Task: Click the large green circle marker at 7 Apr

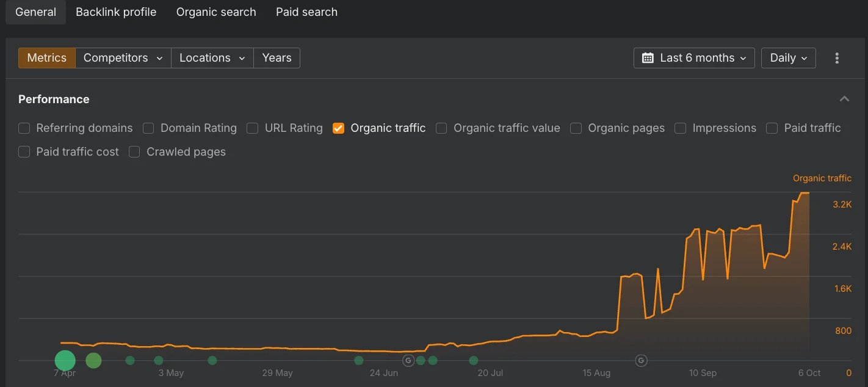Action: [65, 361]
